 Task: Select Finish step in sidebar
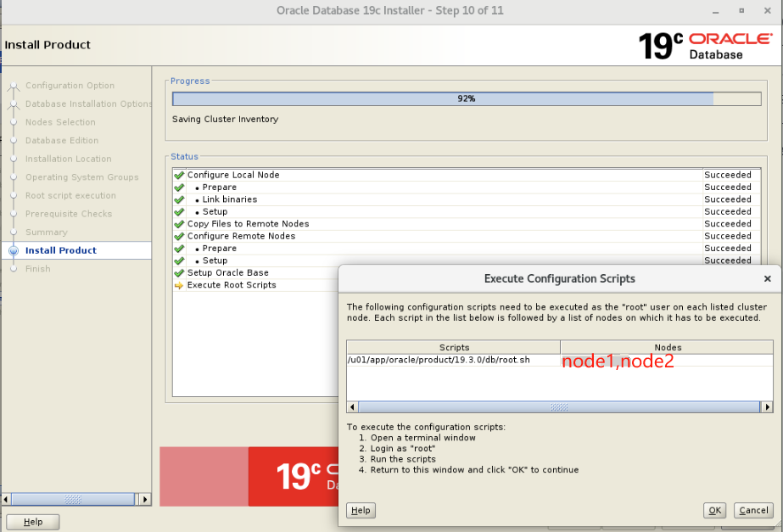tap(38, 269)
